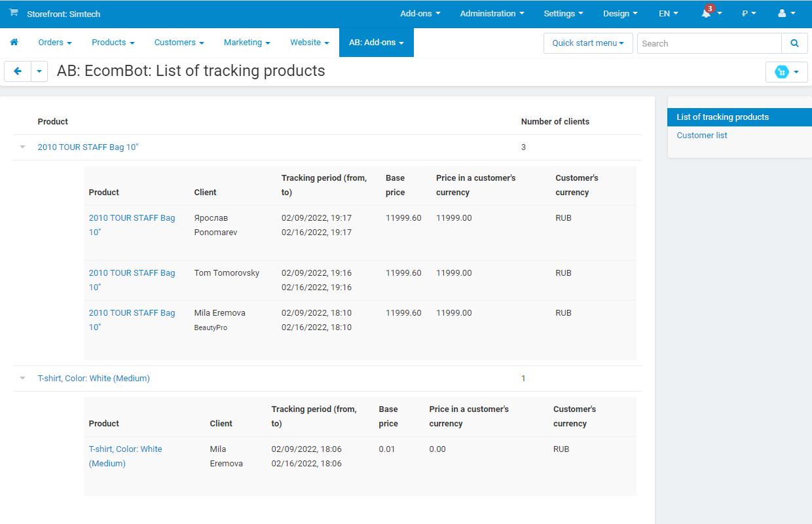812x524 pixels.
Task: Run search with the magnifier icon
Action: (794, 43)
